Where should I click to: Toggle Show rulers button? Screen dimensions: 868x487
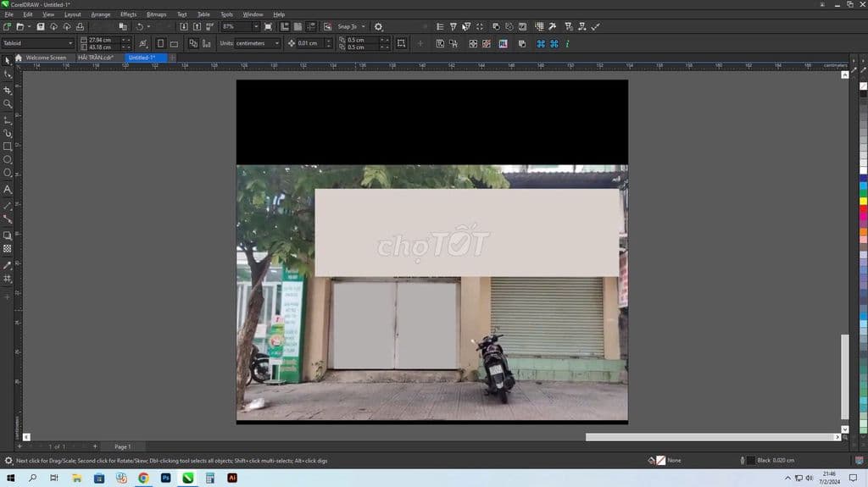pos(285,26)
